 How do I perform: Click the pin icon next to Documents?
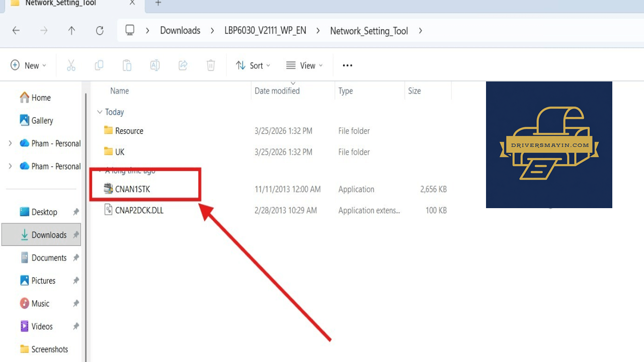(x=76, y=258)
